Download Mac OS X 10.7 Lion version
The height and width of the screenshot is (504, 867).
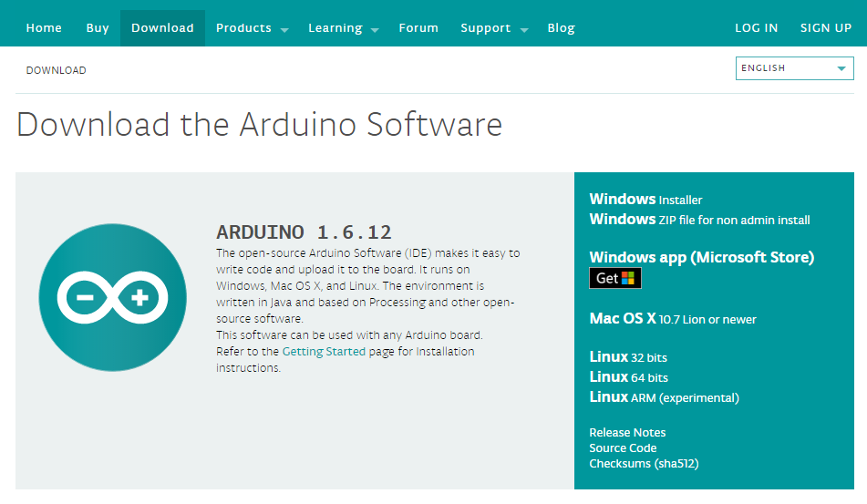point(673,319)
